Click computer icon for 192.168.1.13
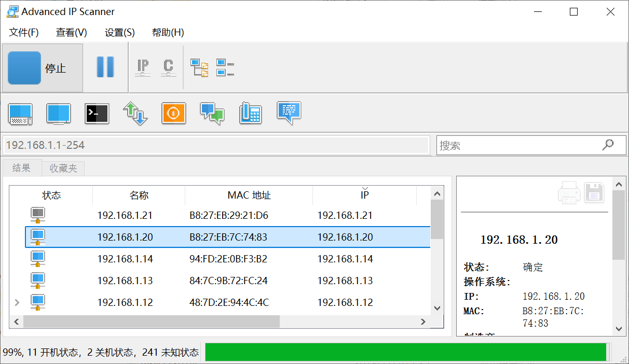Viewport: 629px width, 364px height. (38, 281)
